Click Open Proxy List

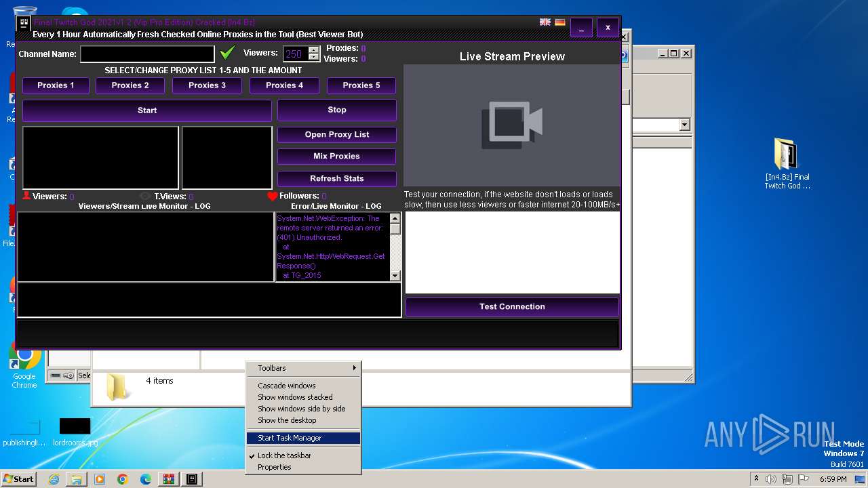click(337, 135)
